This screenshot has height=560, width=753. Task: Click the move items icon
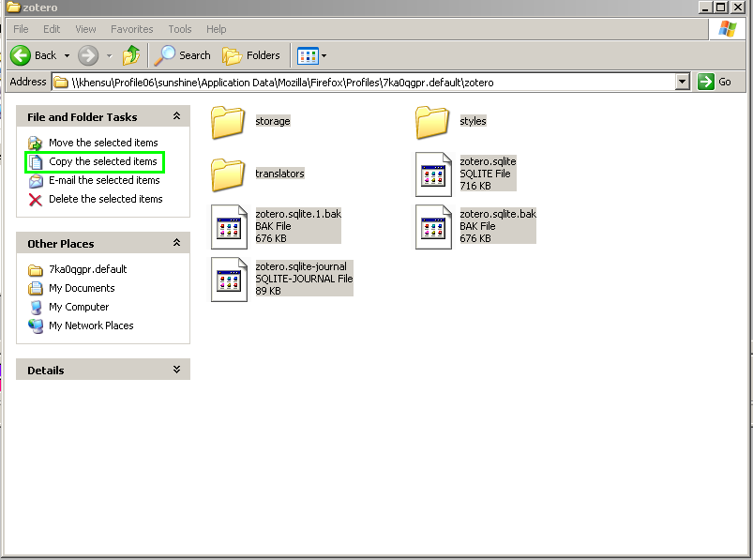coord(35,144)
